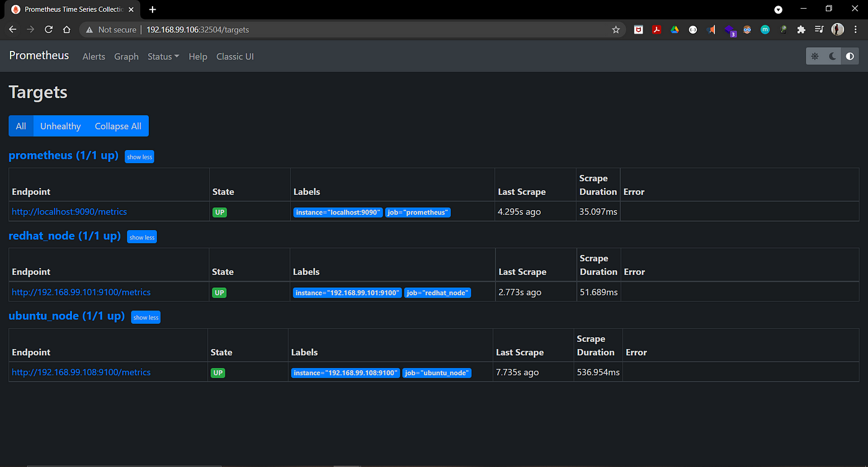Open the Adobe Acrobat extension

click(657, 29)
